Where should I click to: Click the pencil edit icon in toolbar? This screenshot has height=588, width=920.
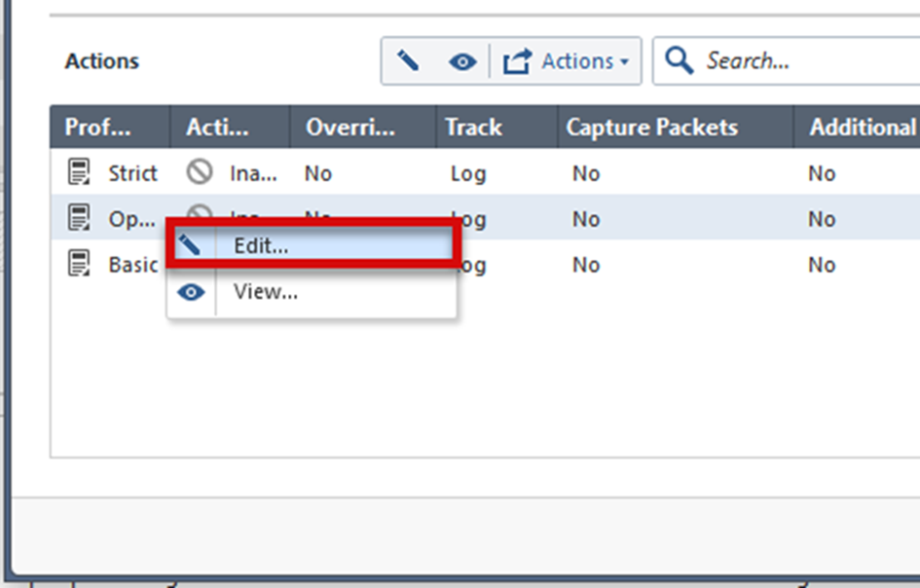tap(408, 61)
